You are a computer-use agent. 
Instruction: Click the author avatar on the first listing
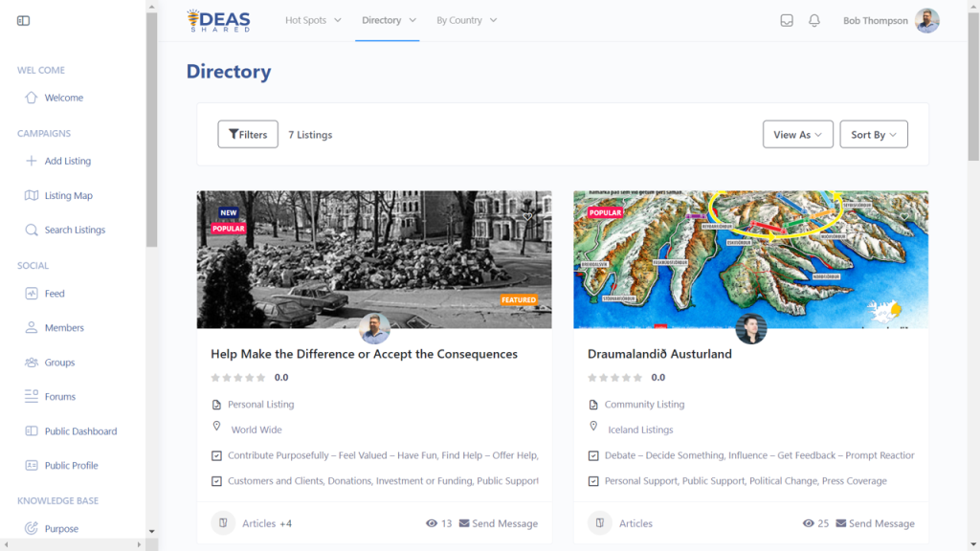375,329
